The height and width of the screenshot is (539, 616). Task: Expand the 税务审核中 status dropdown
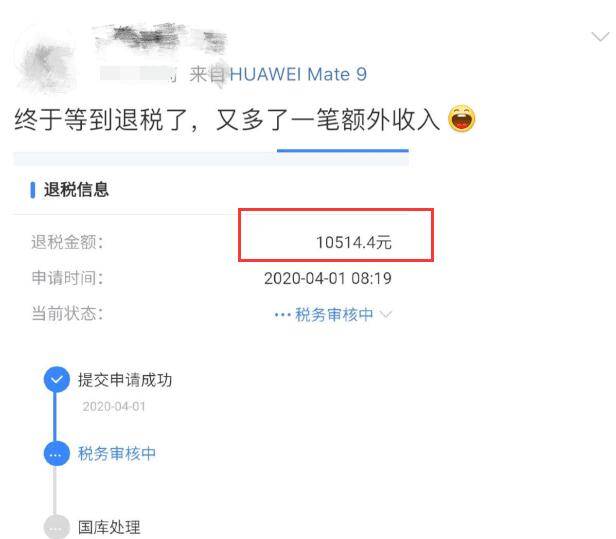tap(333, 315)
